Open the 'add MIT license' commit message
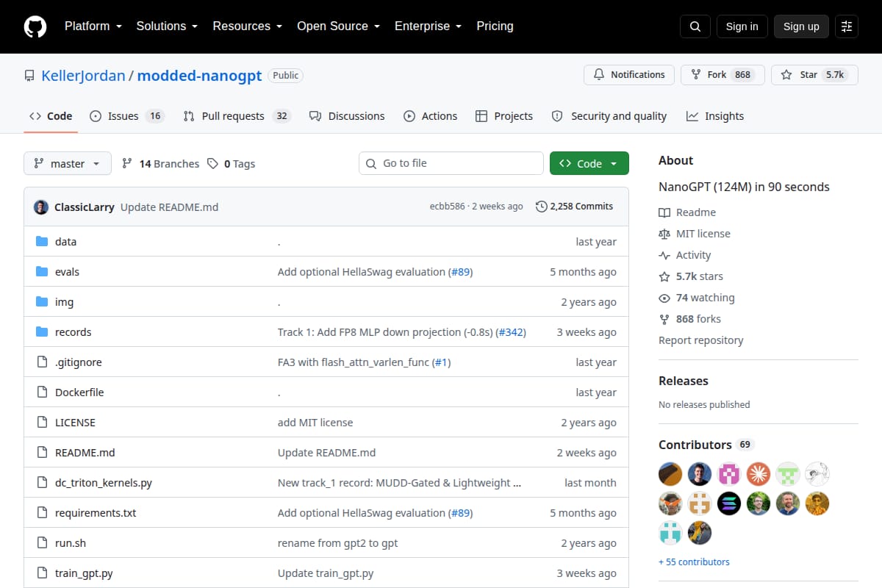882x588 pixels. [x=315, y=423]
